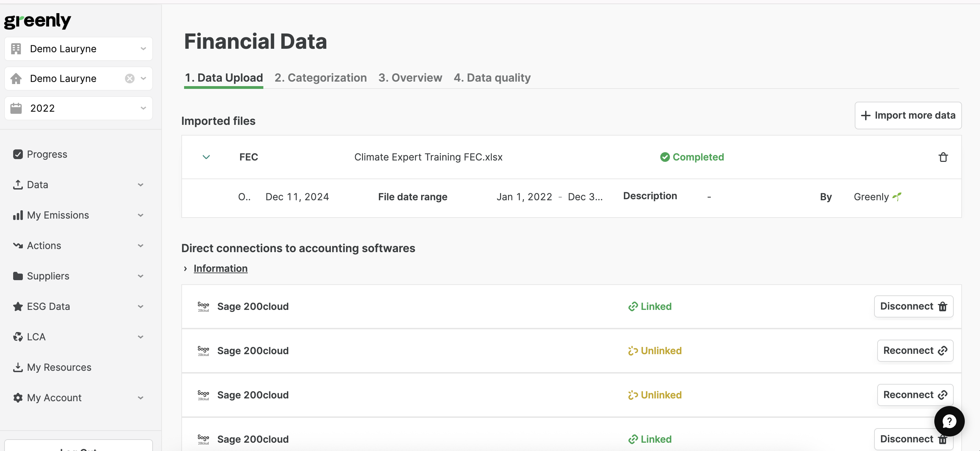Click the first Sage 200cloud logo
The image size is (980, 451).
[x=203, y=306]
